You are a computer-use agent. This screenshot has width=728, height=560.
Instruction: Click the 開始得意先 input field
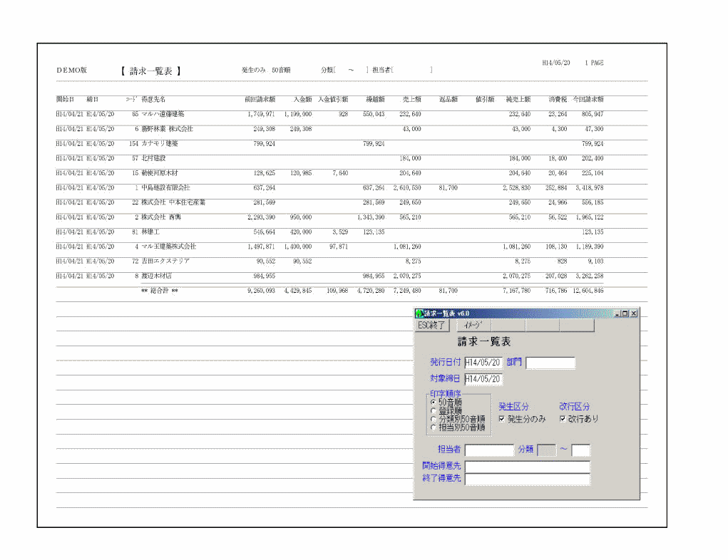click(x=528, y=466)
